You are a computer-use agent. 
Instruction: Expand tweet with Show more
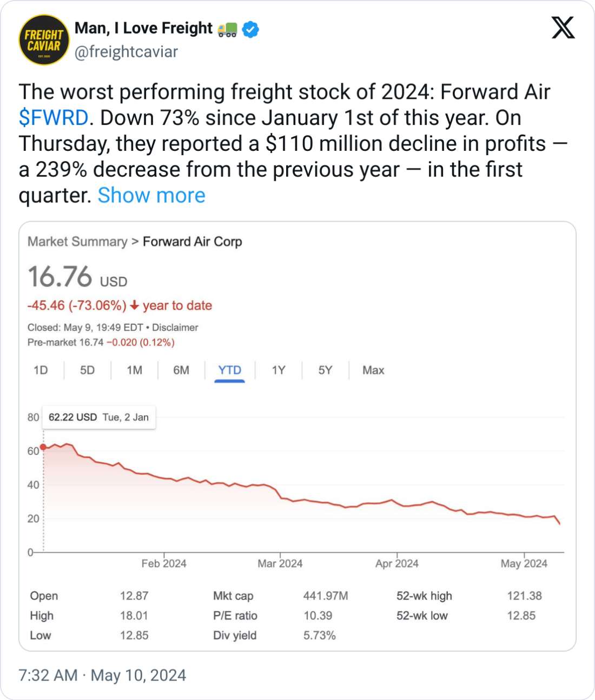(x=151, y=195)
